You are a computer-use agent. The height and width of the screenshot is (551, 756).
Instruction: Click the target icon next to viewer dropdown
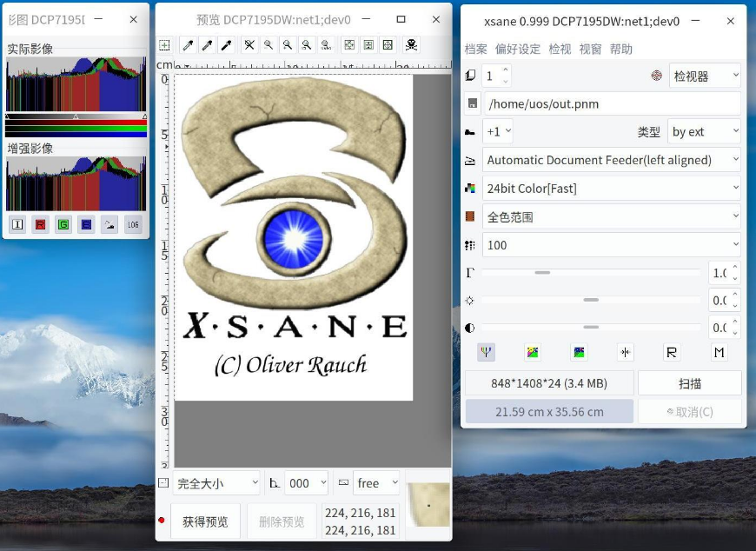(x=656, y=76)
